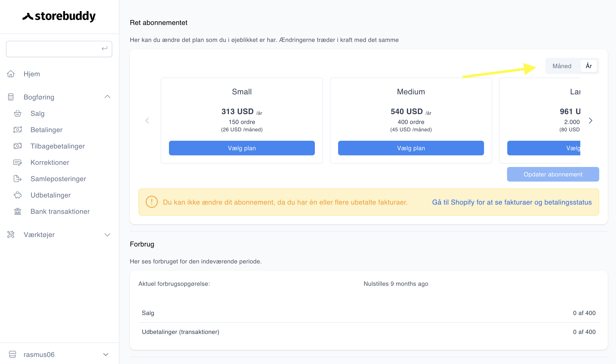Choose the Medium plan with Vælg plan

pyautogui.click(x=411, y=148)
